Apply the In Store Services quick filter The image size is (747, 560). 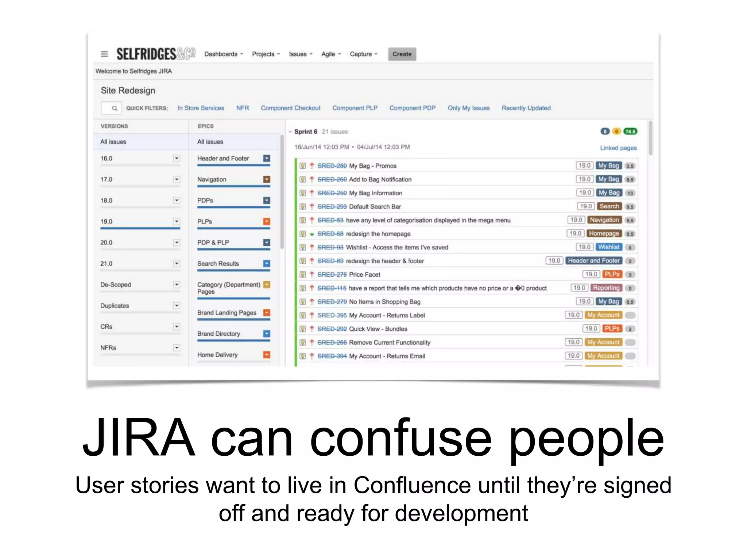click(x=201, y=108)
